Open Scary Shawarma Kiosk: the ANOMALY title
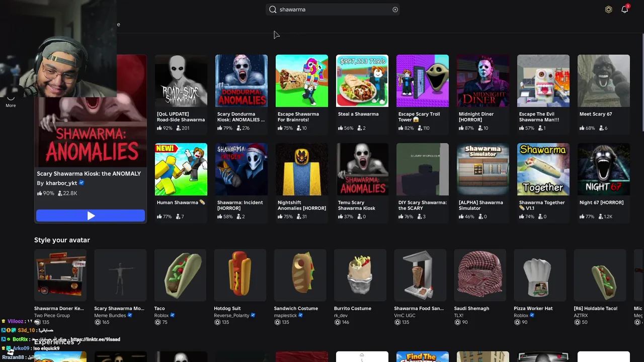The height and width of the screenshot is (362, 644). [89, 174]
